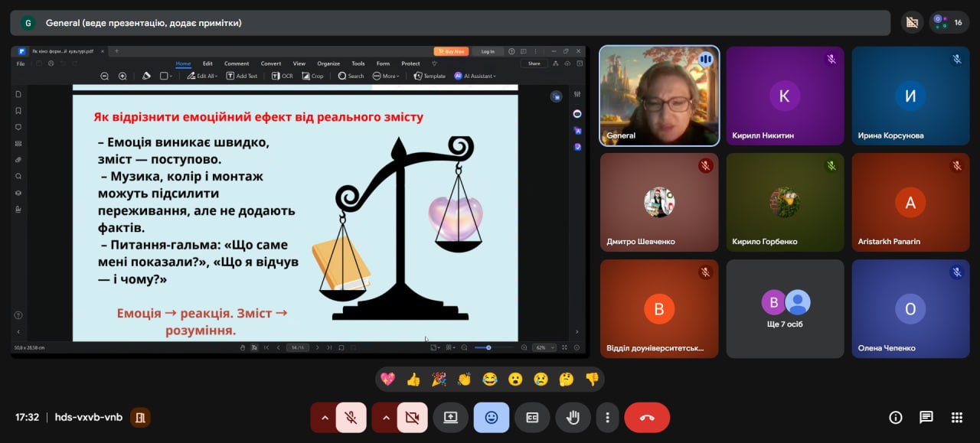Viewport: 980px width, 443px height.
Task: Unmute the microphone
Action: tap(351, 418)
